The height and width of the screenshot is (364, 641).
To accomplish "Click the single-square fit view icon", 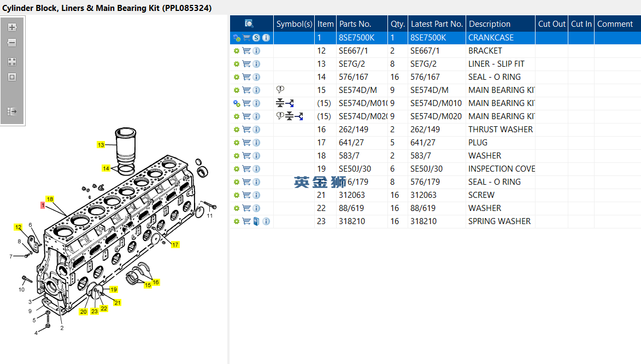I will (12, 77).
